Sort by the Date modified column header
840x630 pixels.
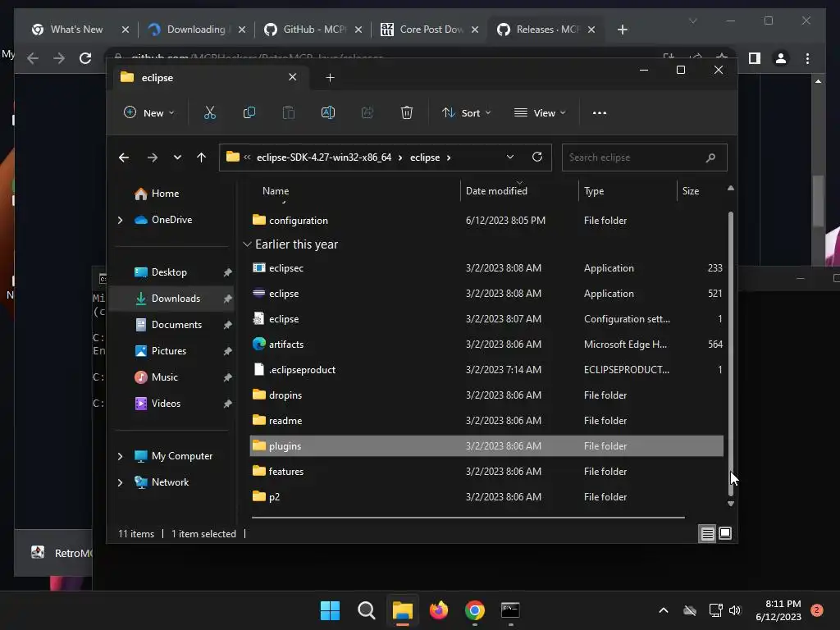(x=496, y=190)
